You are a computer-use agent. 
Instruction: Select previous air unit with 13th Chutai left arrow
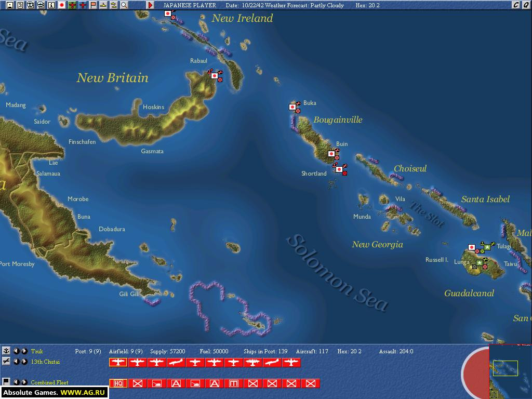[16, 362]
